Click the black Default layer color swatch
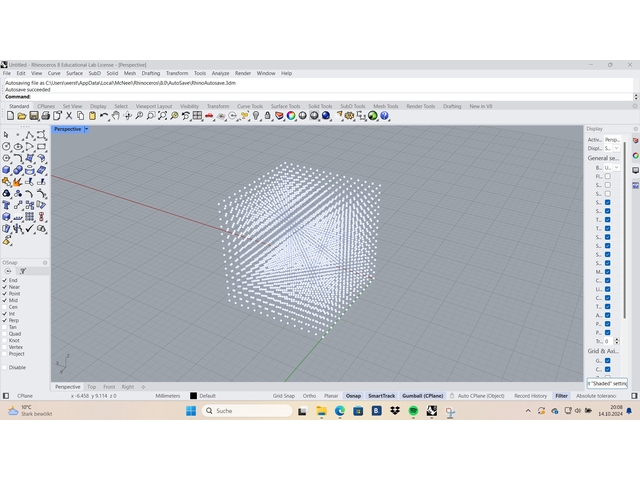The width and height of the screenshot is (640, 480). click(193, 396)
